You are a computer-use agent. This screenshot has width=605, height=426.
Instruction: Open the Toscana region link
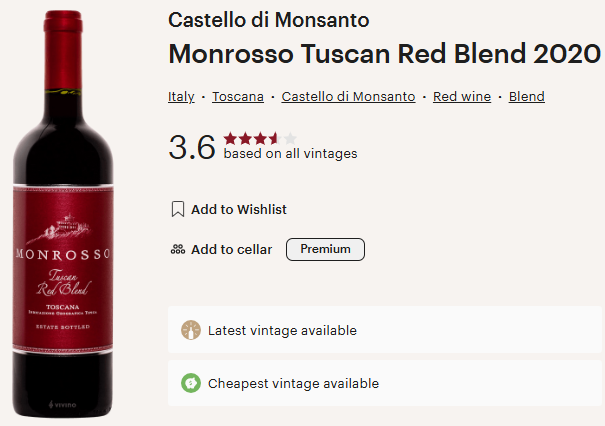click(238, 96)
